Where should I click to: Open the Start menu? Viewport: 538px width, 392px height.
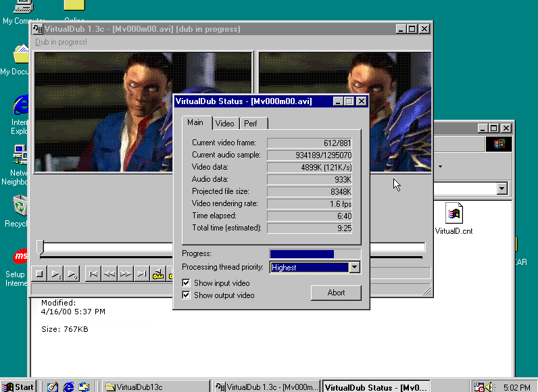[18, 387]
